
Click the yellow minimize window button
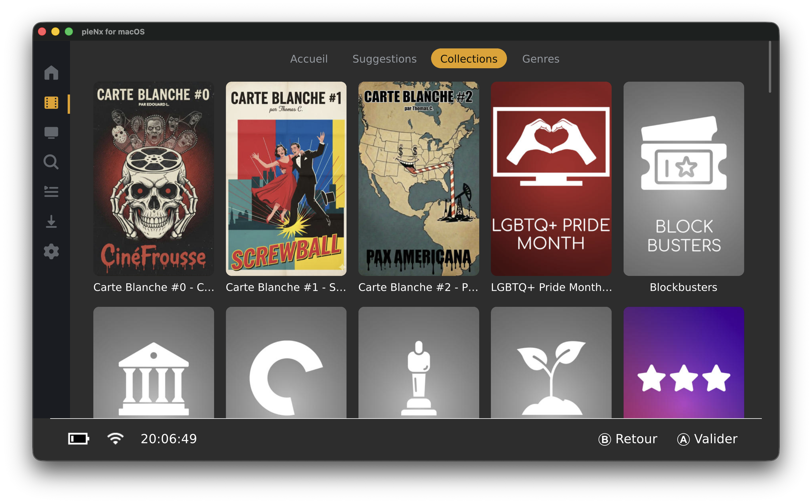pyautogui.click(x=55, y=32)
